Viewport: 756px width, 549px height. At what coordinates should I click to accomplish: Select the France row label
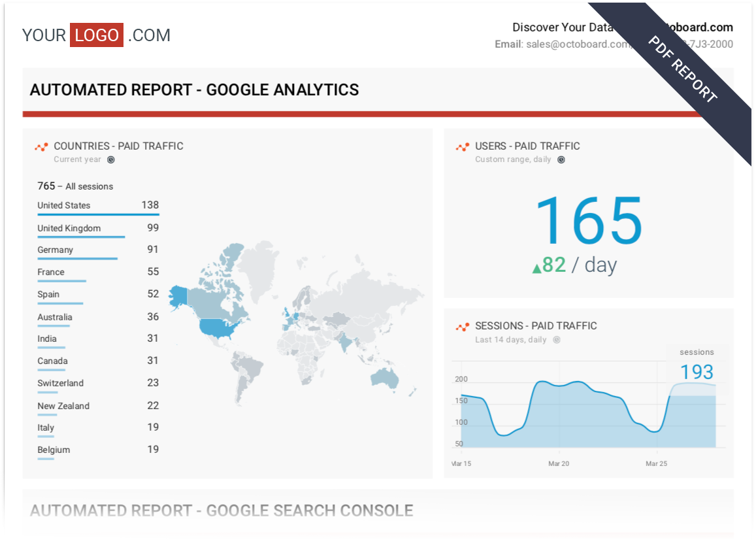coord(50,272)
